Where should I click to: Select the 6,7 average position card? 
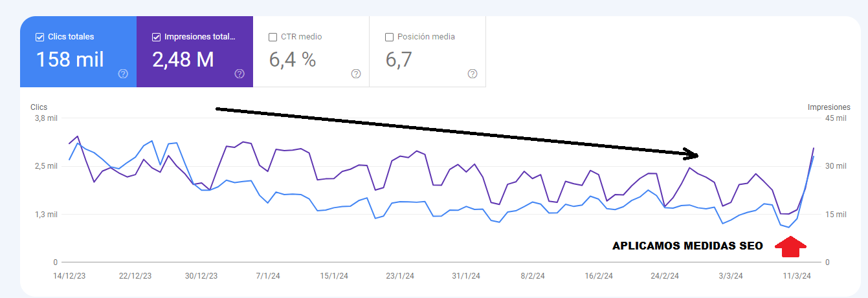399,59
